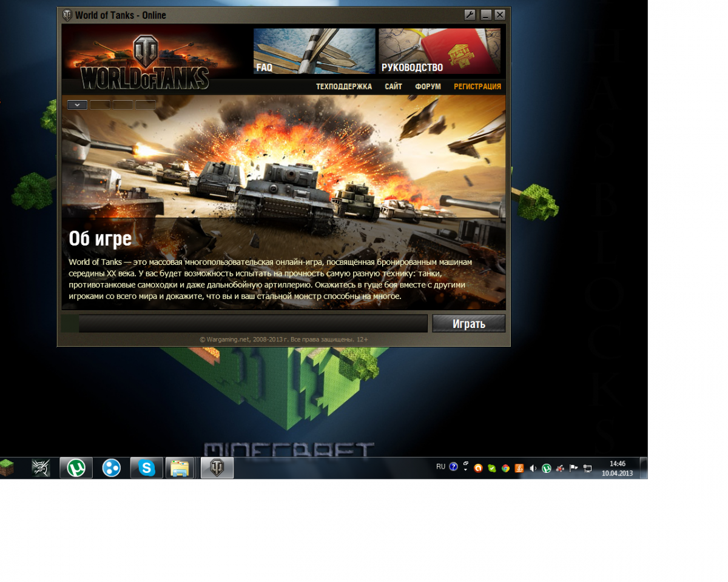Open Skype from the taskbar
Screen dimensions: 728x582
[x=146, y=468]
